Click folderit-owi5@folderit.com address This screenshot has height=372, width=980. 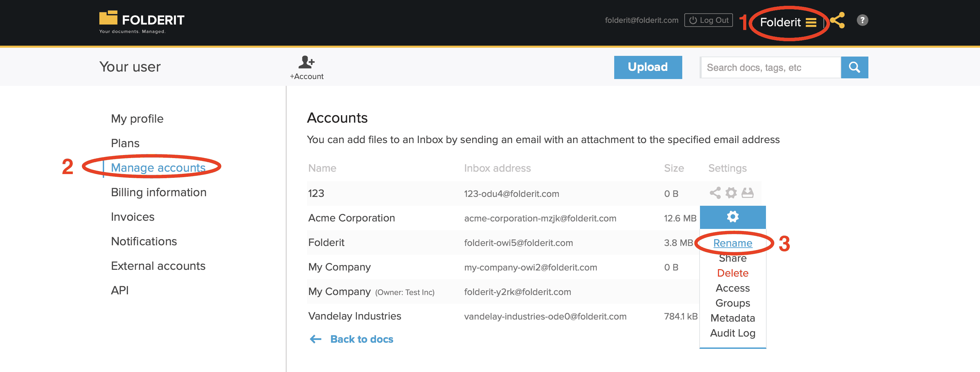point(518,243)
